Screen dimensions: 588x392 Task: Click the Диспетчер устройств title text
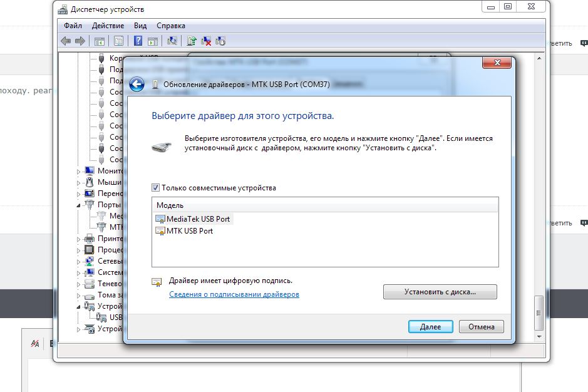pyautogui.click(x=107, y=9)
